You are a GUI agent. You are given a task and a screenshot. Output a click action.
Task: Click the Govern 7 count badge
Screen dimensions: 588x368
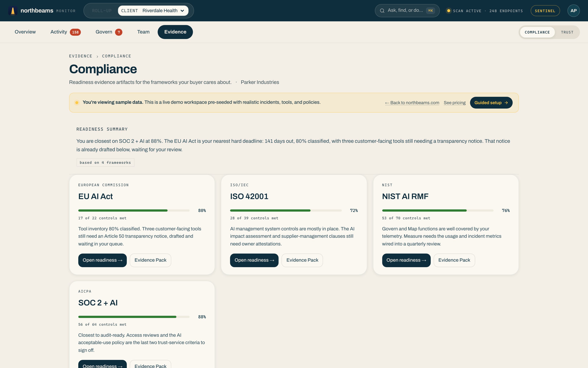119,32
